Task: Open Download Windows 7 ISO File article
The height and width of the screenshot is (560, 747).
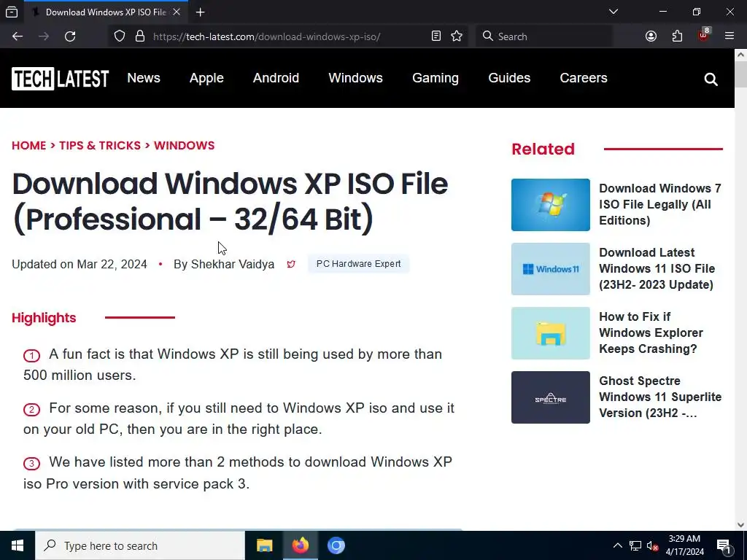Action: pyautogui.click(x=660, y=204)
